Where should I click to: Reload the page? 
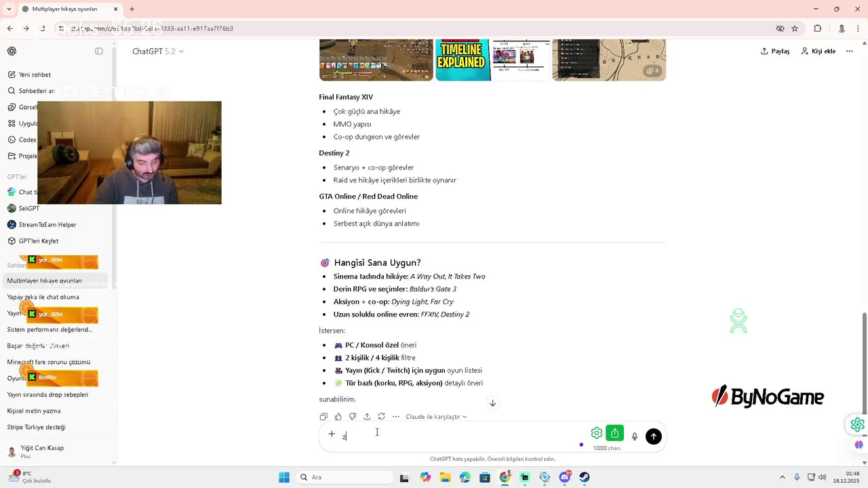[x=42, y=28]
